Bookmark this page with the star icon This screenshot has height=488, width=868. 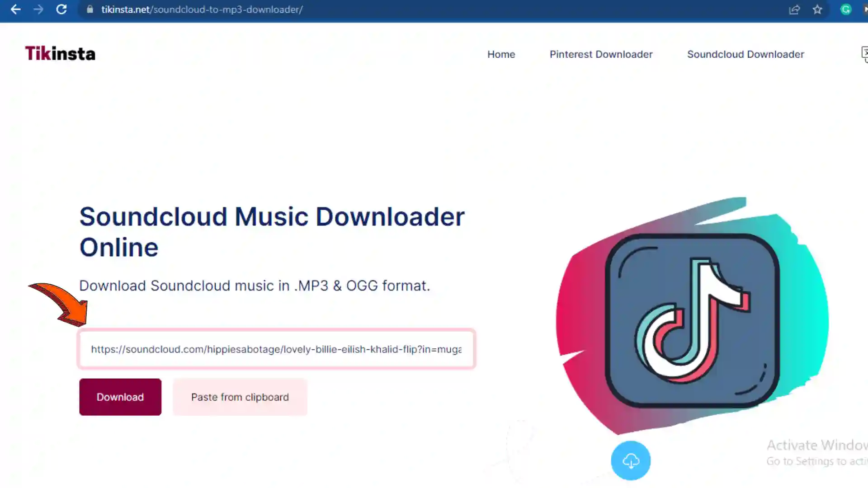(x=817, y=9)
